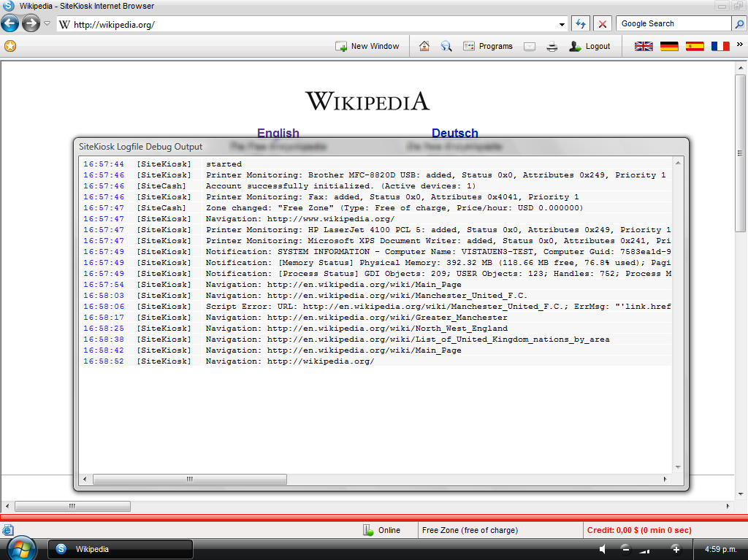Viewport: 748px width, 560px height.
Task: Select the Spanish flag language icon
Action: (x=695, y=46)
